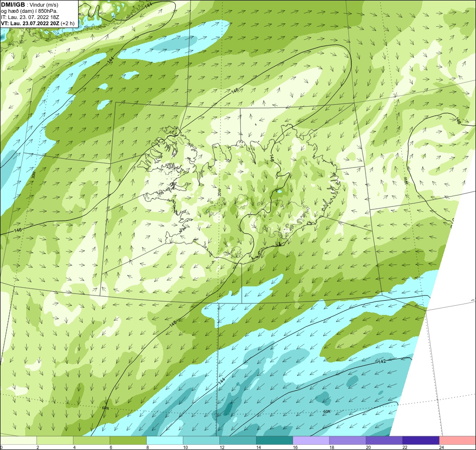Click legend tick value '18'
Viewport: 476px width, 450px height.
331,447
